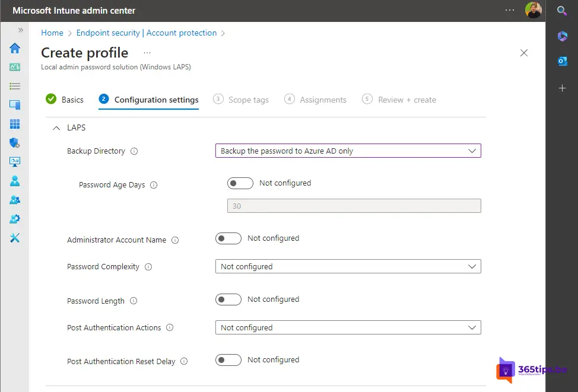Viewport: 578px width, 392px height.
Task: Open header ellipsis menu near the avatar
Action: (510, 10)
